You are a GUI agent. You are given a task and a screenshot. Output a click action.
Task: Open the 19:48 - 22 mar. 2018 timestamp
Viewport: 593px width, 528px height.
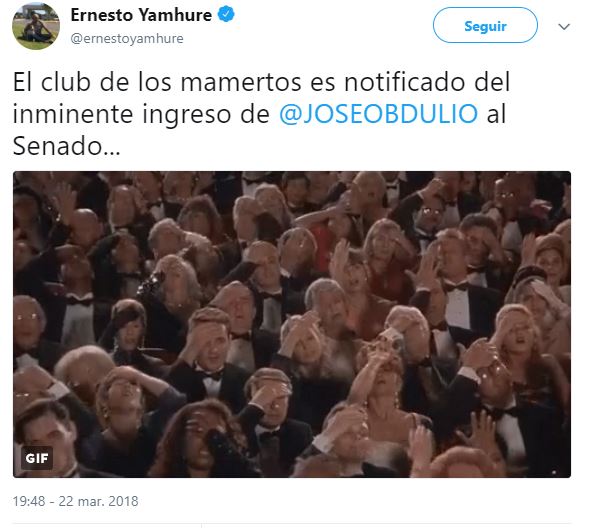76,501
